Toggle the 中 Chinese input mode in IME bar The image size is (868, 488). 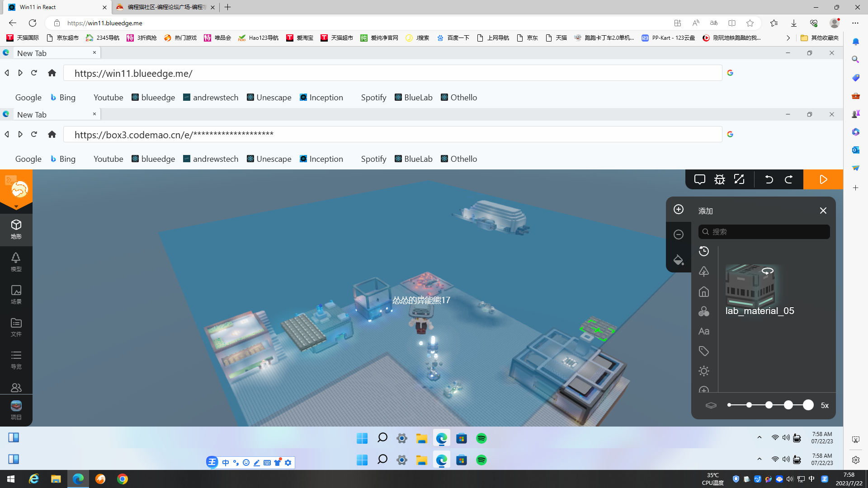[x=226, y=463]
